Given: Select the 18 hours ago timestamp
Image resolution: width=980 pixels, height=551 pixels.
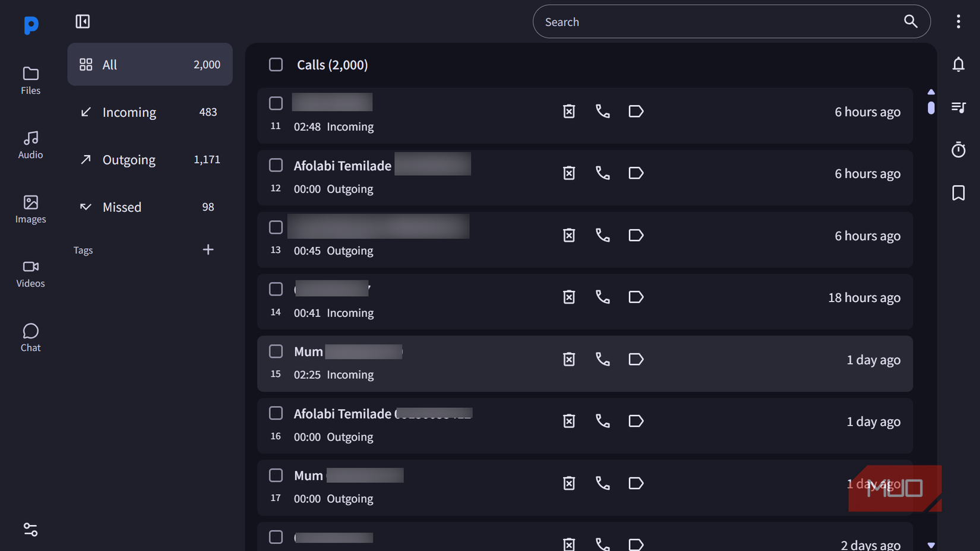Looking at the screenshot, I should point(864,297).
